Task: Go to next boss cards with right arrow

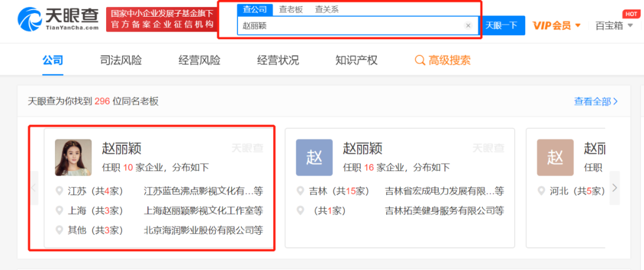Action: pyautogui.click(x=614, y=188)
